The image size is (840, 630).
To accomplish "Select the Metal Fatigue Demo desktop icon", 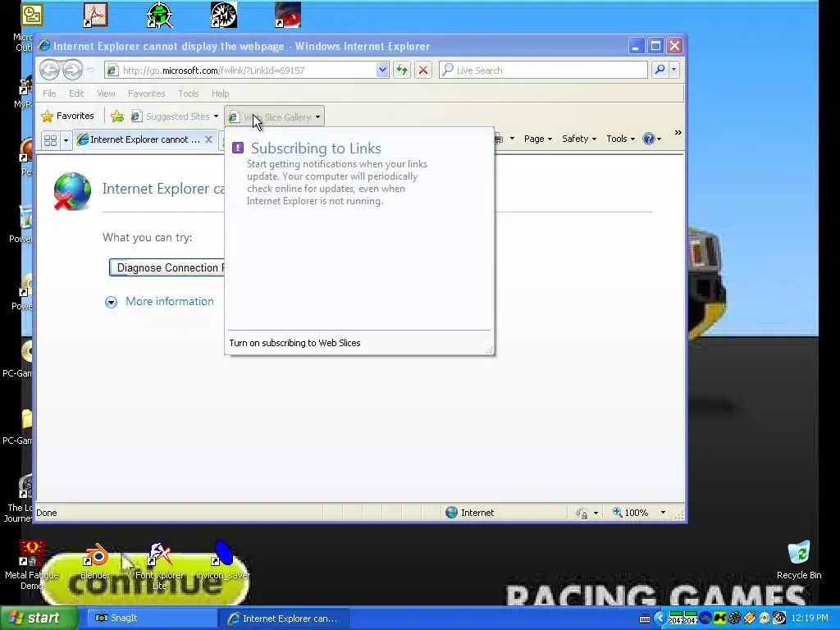I will point(32,565).
